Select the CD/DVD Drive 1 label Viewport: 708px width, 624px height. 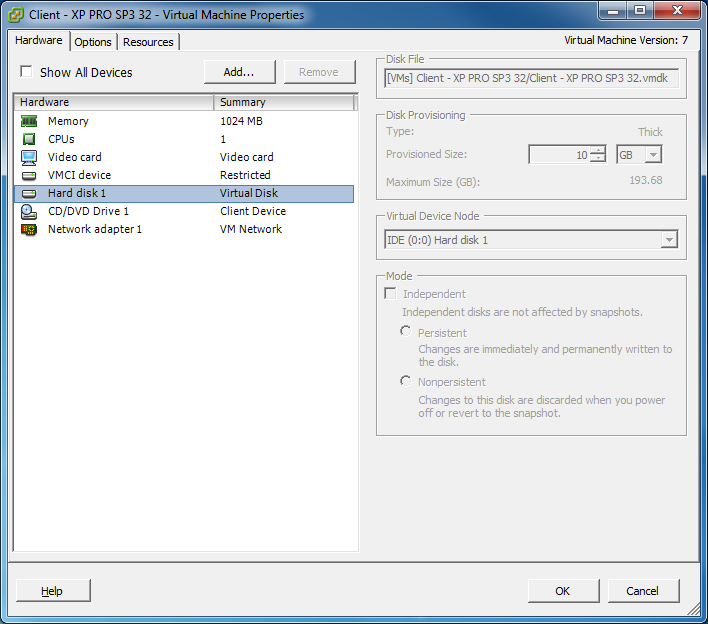pyautogui.click(x=88, y=211)
